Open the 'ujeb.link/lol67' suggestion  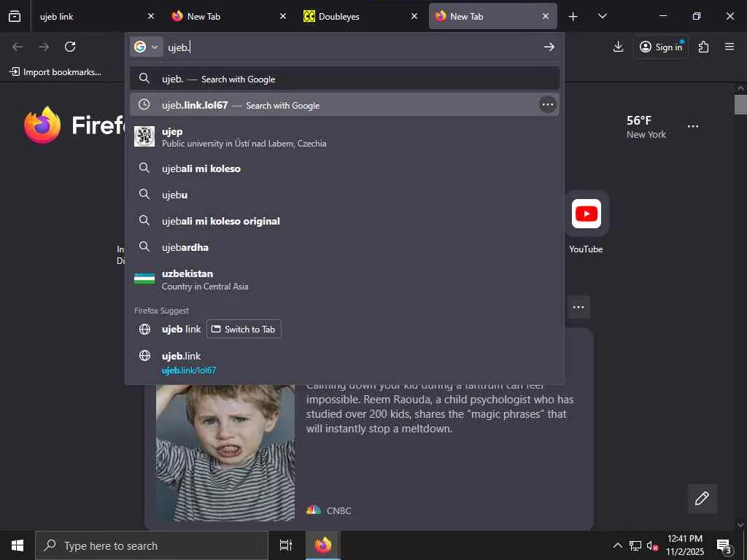click(344, 363)
